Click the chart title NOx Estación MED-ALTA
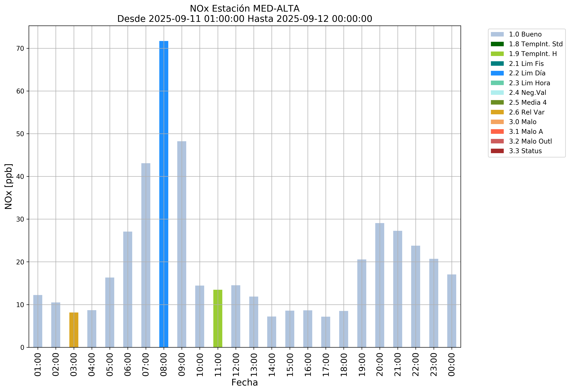Image resolution: width=570 pixels, height=392 pixels. pos(245,9)
